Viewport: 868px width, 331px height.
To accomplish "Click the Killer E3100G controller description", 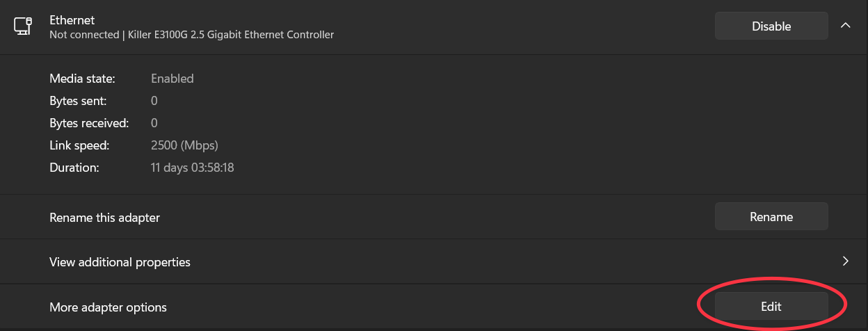I will click(192, 34).
